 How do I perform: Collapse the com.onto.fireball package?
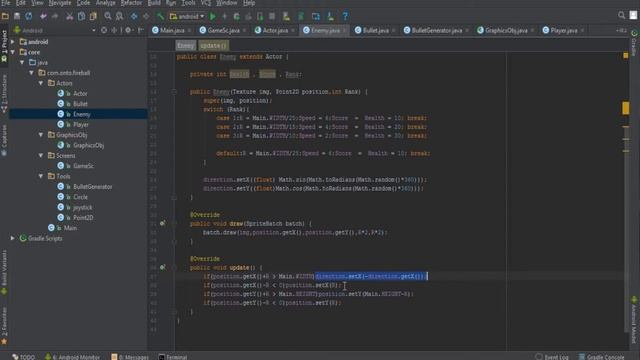[x=31, y=73]
